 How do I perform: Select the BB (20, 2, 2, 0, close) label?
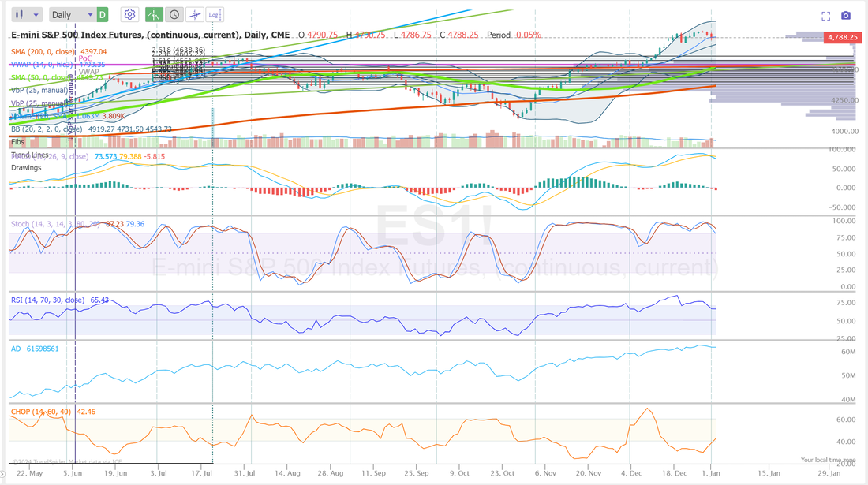(47, 129)
